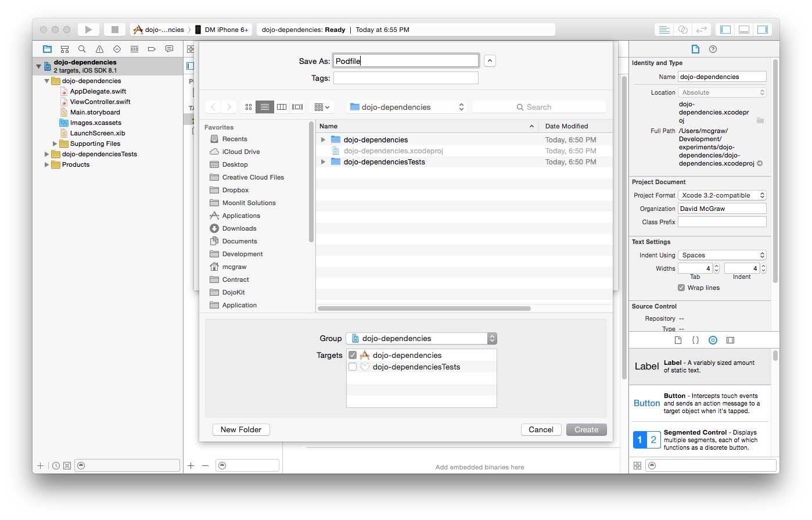Click the Create button
Image resolution: width=812 pixels, height=520 pixels.
click(x=587, y=429)
